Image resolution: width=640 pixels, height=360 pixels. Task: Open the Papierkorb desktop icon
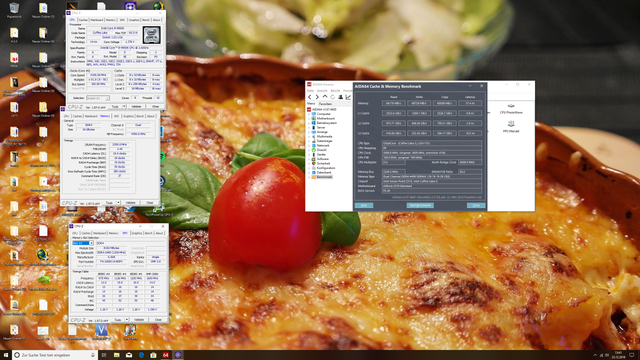coord(14,11)
